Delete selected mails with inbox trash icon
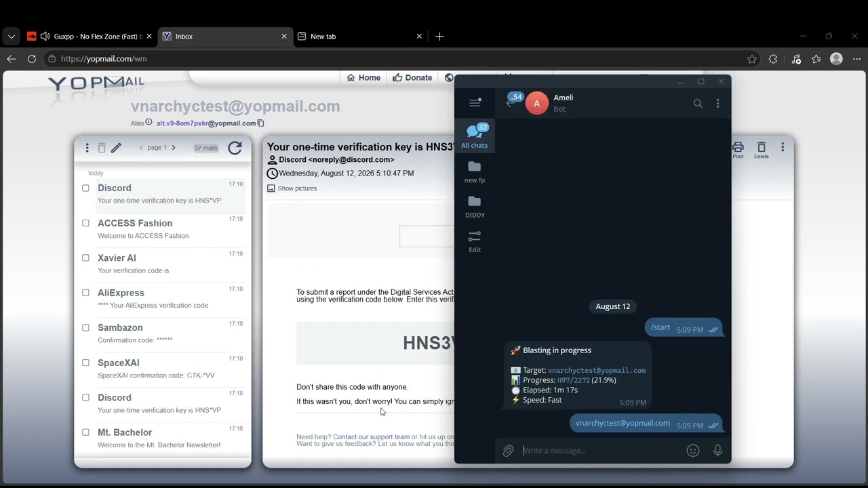The height and width of the screenshot is (488, 868). point(102,148)
